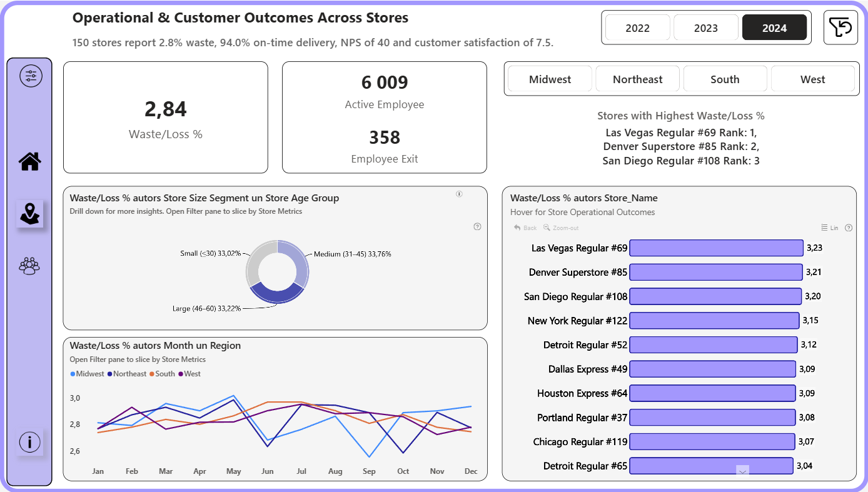Filter by the Northeast region
The height and width of the screenshot is (492, 868).
637,79
